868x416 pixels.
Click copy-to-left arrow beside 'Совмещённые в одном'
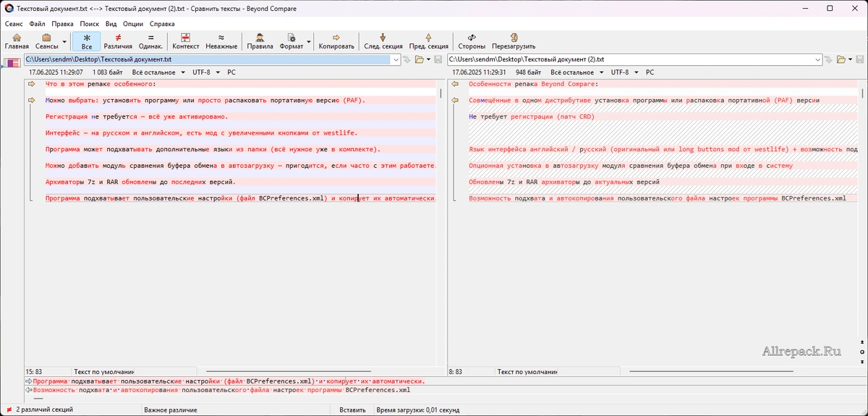point(455,100)
